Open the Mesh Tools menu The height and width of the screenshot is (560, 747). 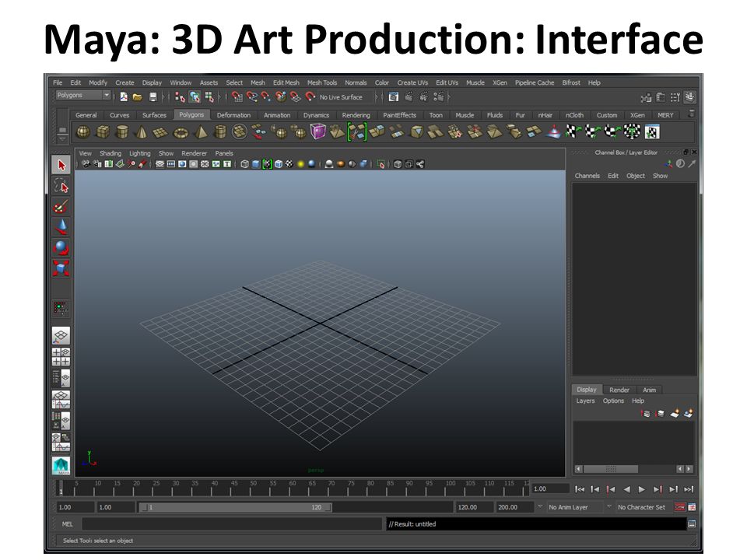pos(322,82)
